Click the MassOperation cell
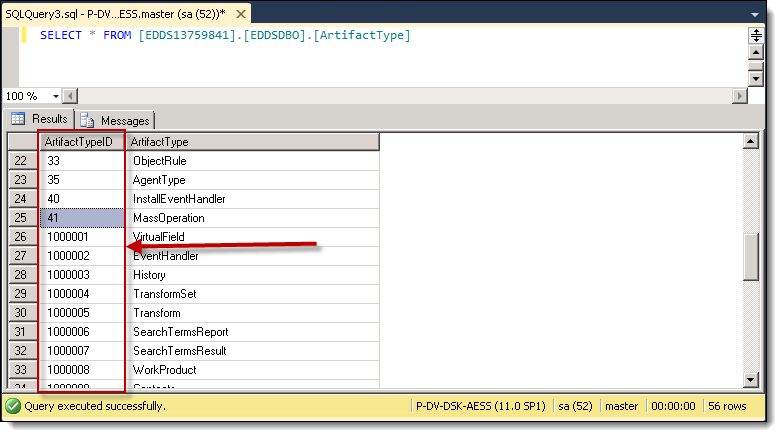This screenshot has width=782, height=437. coord(252,218)
